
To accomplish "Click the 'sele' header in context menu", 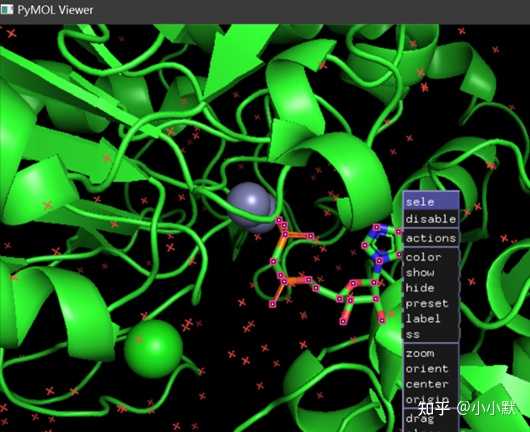I will click(431, 202).
